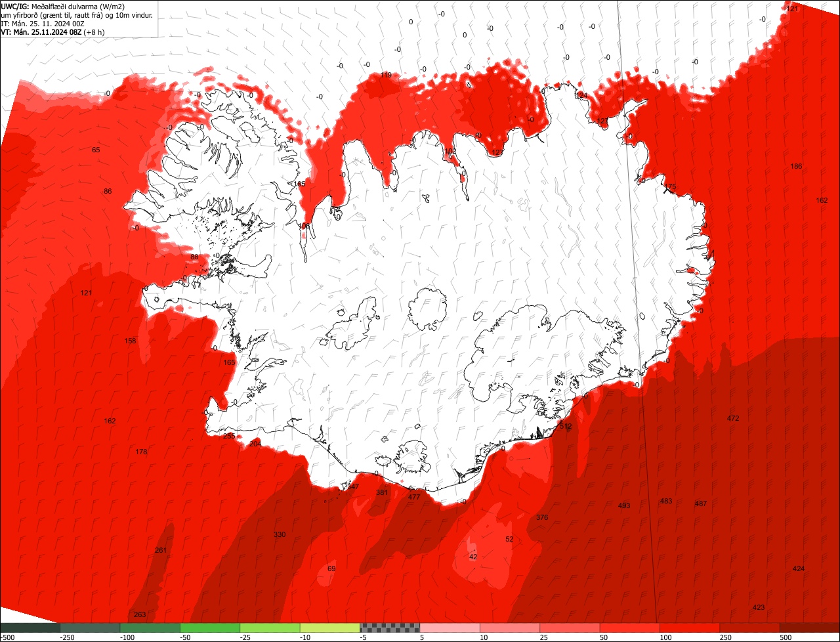Screen dimensions: 840x642
Task: Click the light red swatch between 25 and 50
Action: (570, 628)
